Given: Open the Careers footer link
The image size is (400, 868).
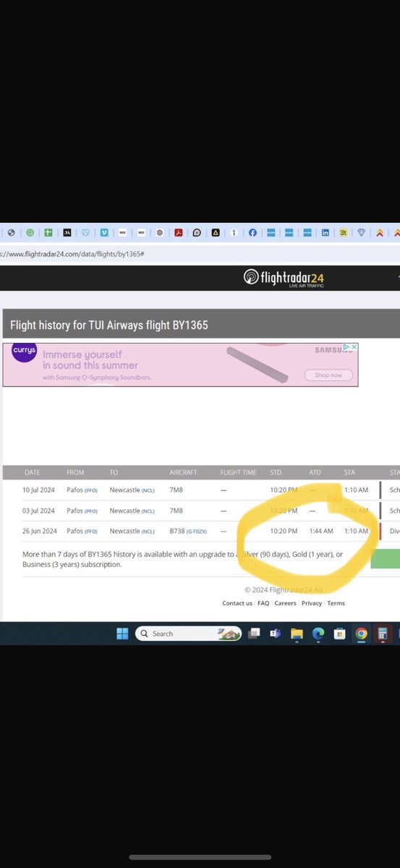Looking at the screenshot, I should pos(285,603).
